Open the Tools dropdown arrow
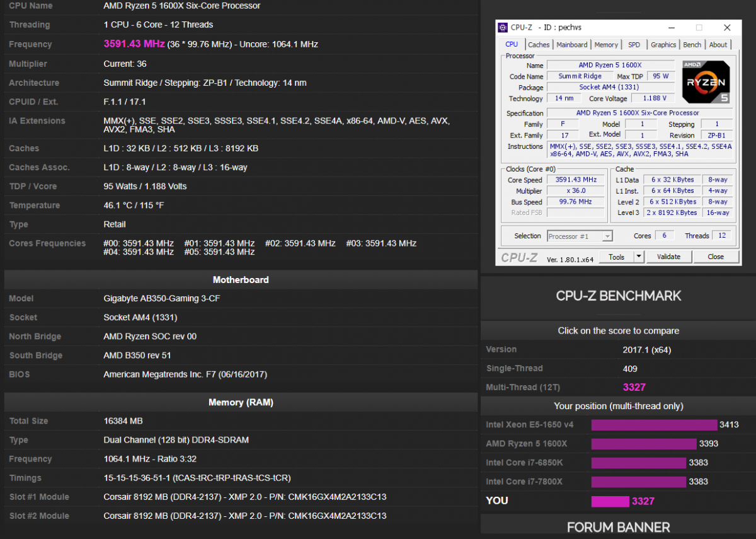Image resolution: width=756 pixels, height=539 pixels. [x=638, y=257]
